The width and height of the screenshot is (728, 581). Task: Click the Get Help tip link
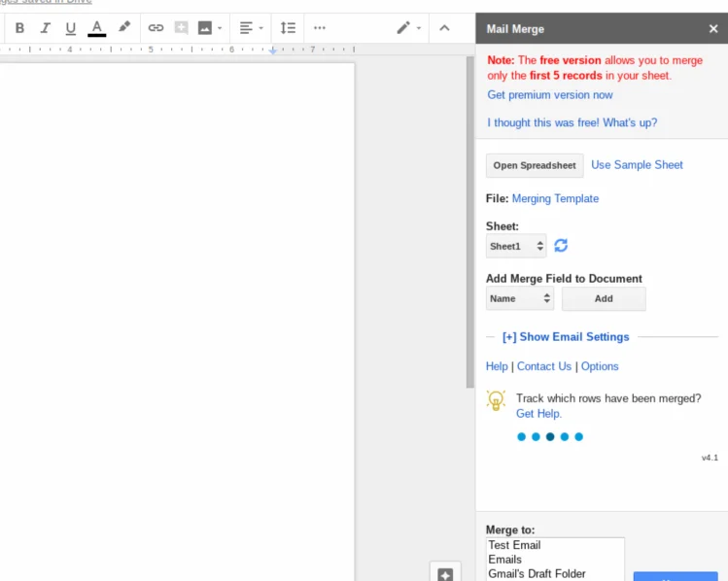point(538,414)
